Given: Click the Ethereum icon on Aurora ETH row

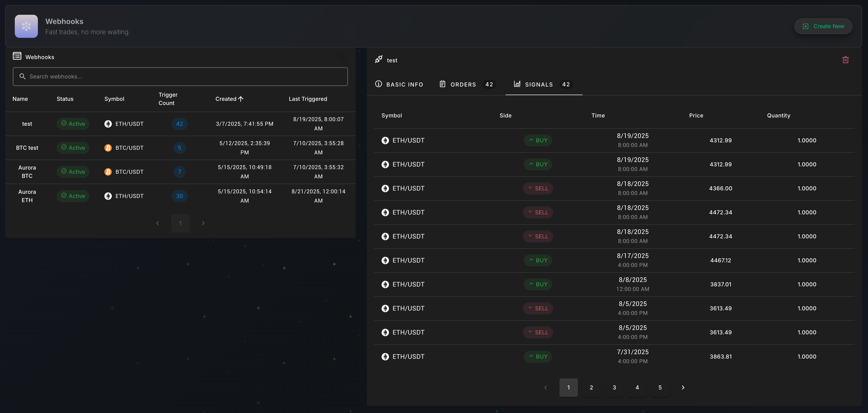Looking at the screenshot, I should 108,196.
